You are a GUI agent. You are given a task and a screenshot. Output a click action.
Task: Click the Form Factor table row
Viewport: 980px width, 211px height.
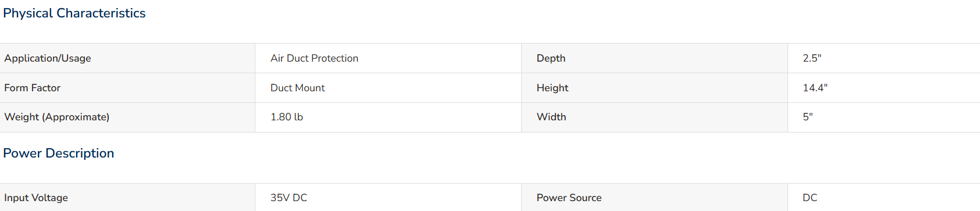pos(490,88)
